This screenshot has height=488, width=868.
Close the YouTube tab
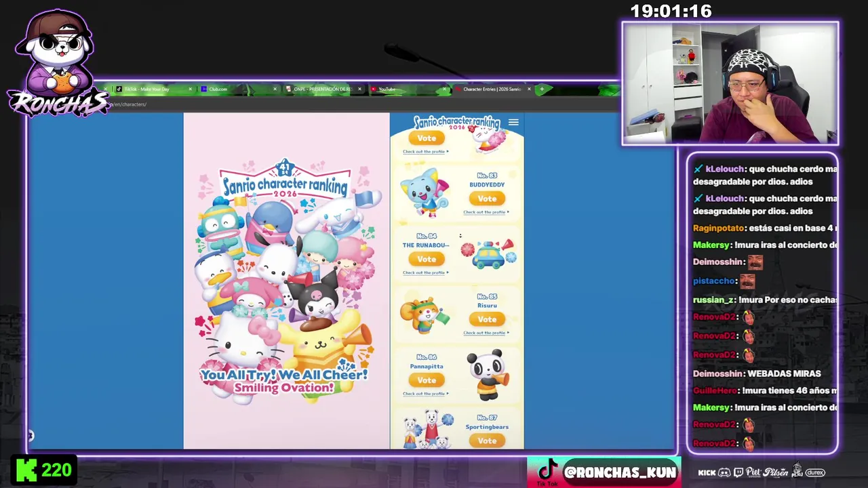pyautogui.click(x=444, y=89)
